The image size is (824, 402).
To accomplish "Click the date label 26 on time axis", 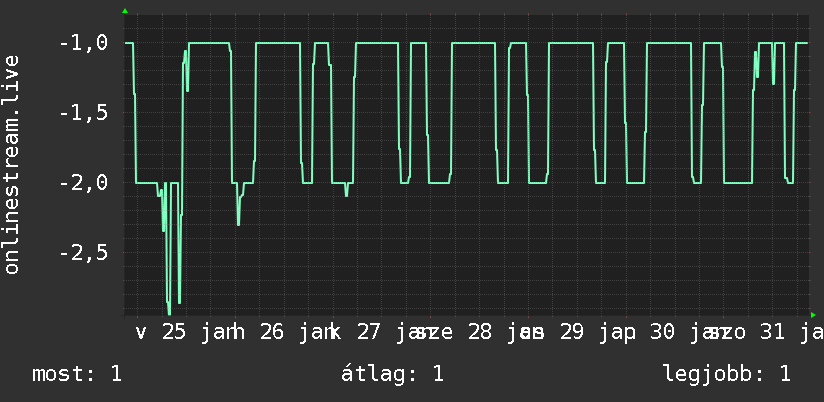I will coord(272,333).
